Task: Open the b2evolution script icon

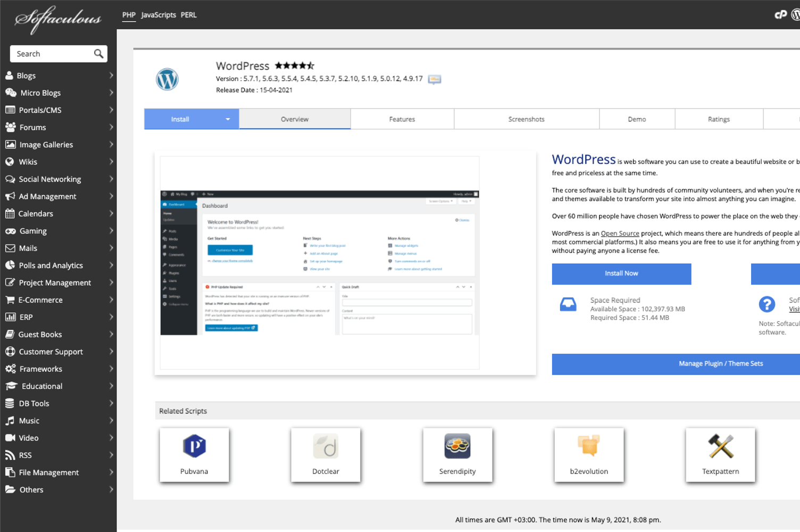Action: coord(589,446)
